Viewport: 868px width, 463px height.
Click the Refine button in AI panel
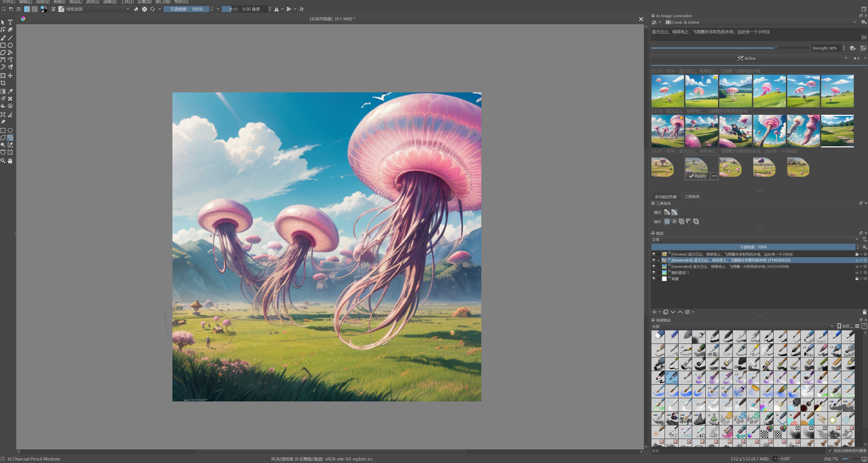[x=746, y=58]
